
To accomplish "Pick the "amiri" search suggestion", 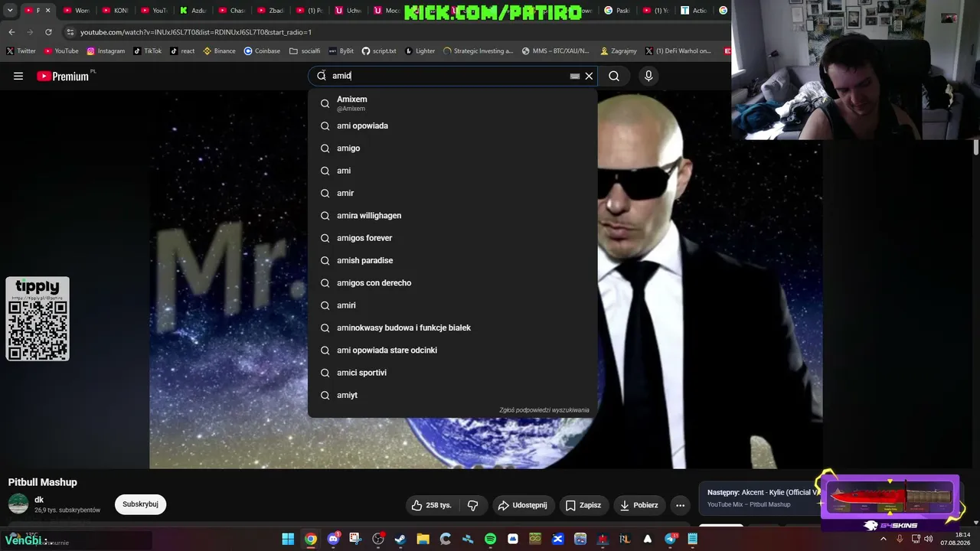I will [452, 305].
